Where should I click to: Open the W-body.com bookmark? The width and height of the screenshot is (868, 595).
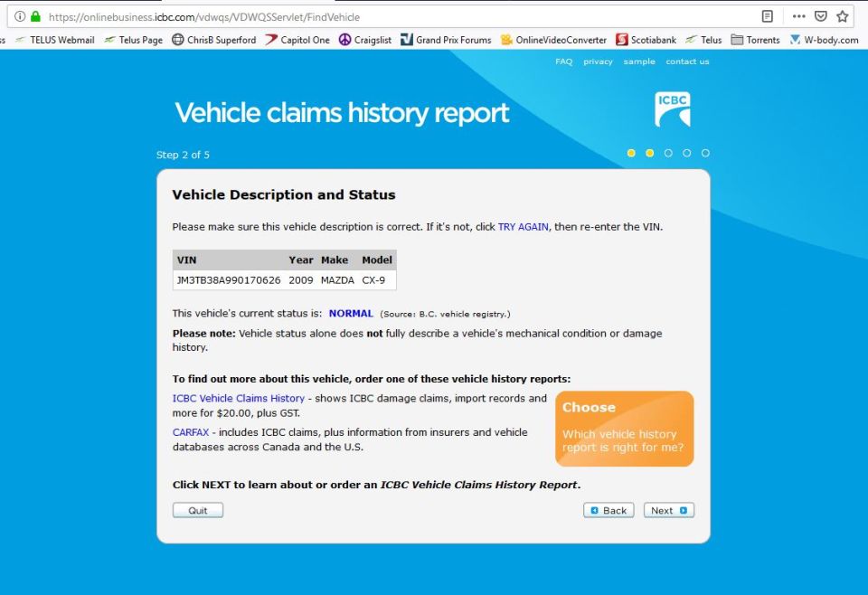coord(825,40)
